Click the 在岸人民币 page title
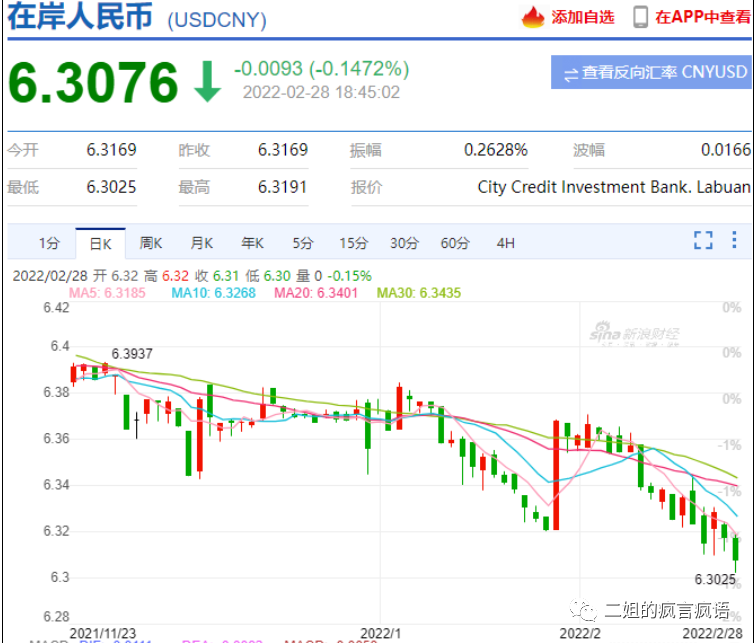 (x=80, y=16)
